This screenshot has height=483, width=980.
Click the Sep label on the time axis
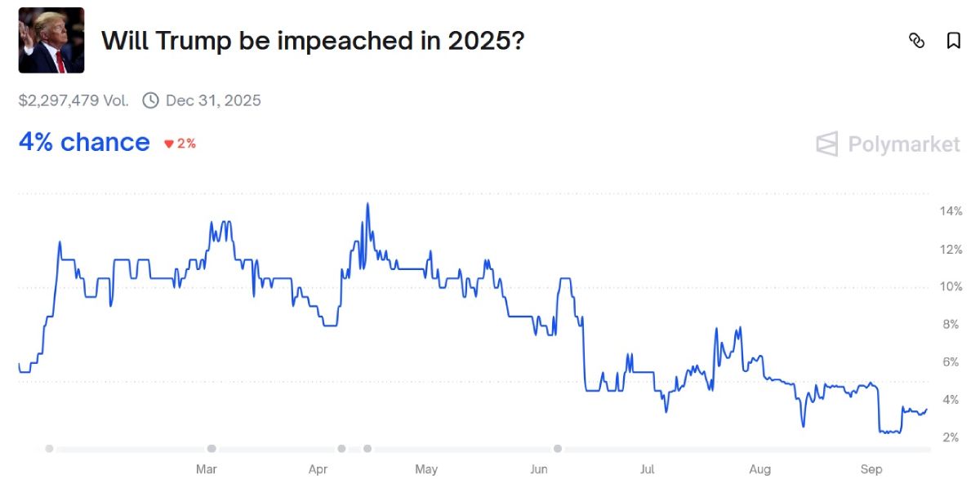click(x=871, y=469)
